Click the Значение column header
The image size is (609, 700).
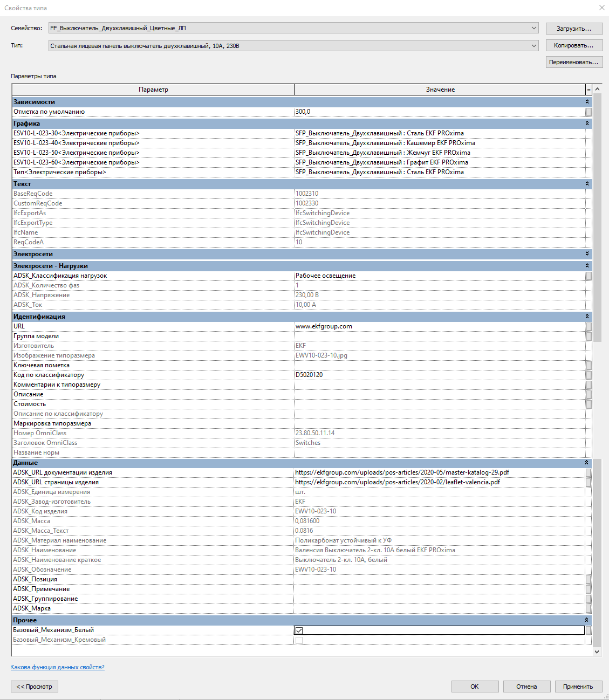coord(440,90)
